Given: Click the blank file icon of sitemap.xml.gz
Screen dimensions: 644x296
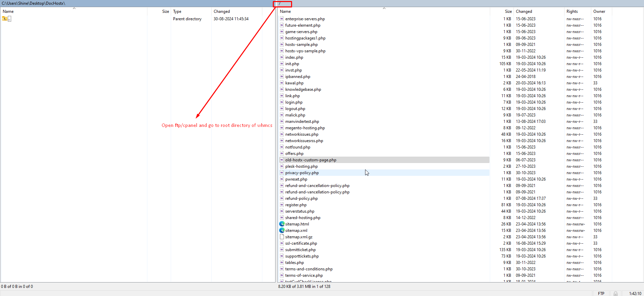Looking at the screenshot, I should (282, 237).
